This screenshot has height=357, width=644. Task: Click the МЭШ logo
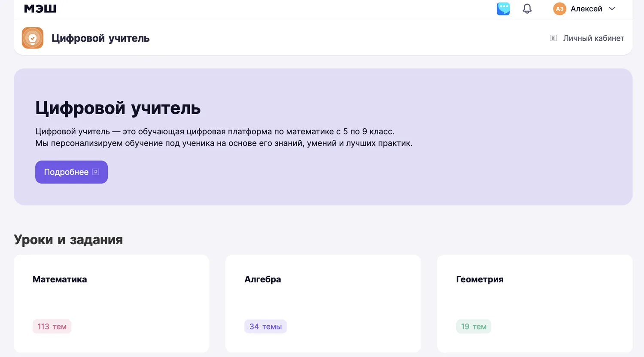[x=40, y=9]
